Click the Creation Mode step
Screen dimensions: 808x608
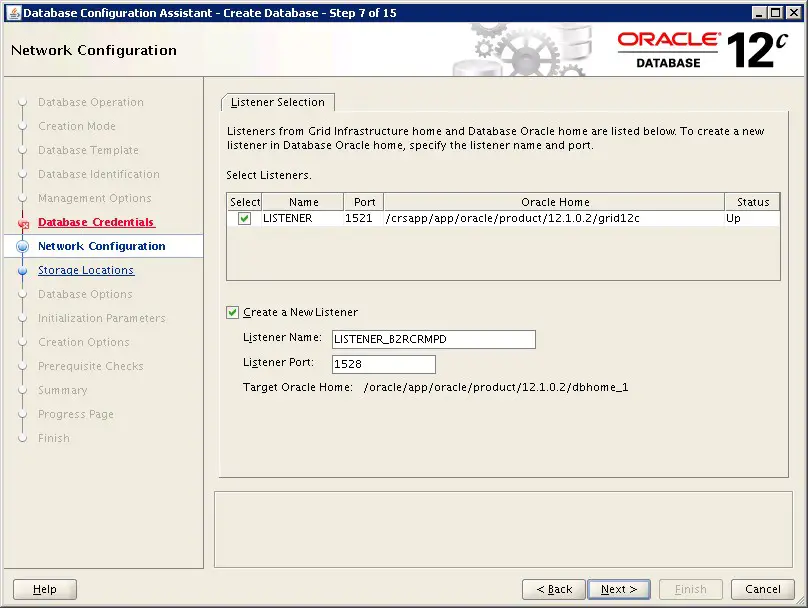77,126
